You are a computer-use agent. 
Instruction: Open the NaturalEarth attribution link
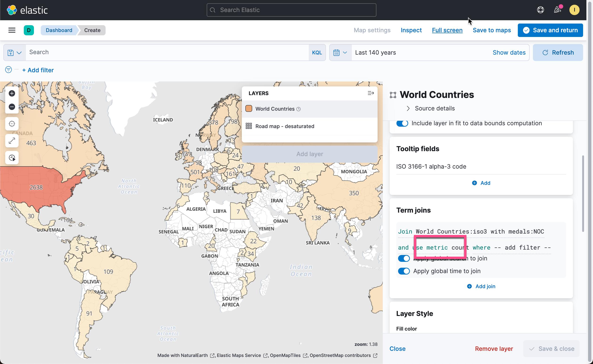pos(185,355)
